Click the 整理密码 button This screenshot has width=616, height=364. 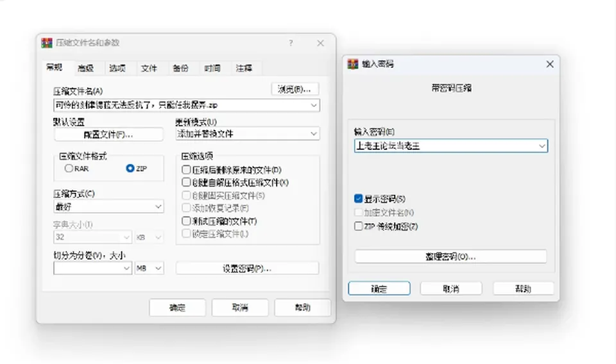coord(450,256)
